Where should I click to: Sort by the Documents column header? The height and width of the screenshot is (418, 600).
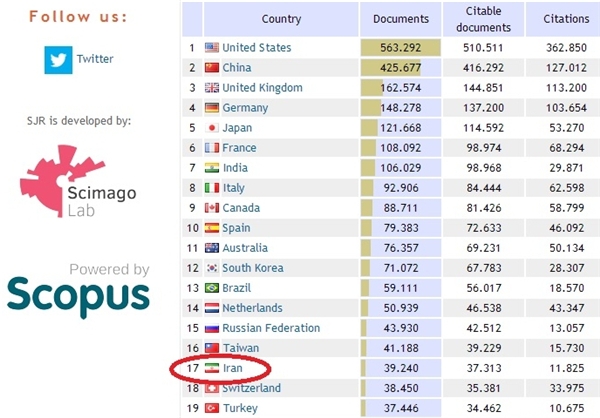401,19
